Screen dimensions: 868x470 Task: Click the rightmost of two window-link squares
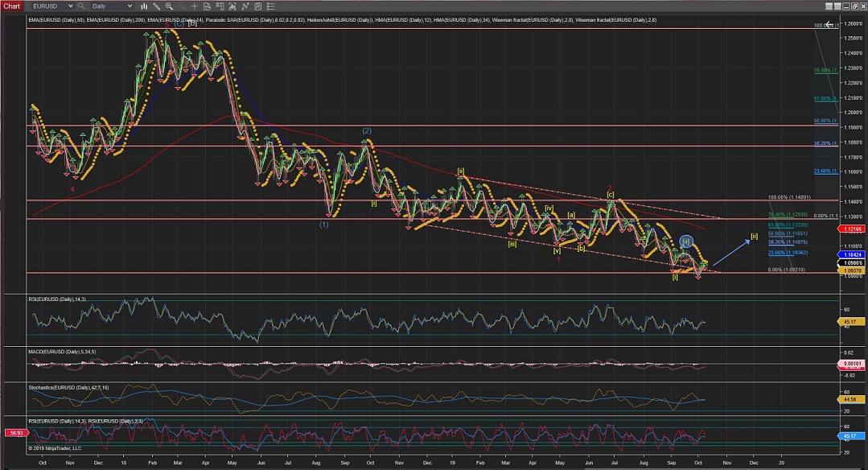click(x=837, y=6)
